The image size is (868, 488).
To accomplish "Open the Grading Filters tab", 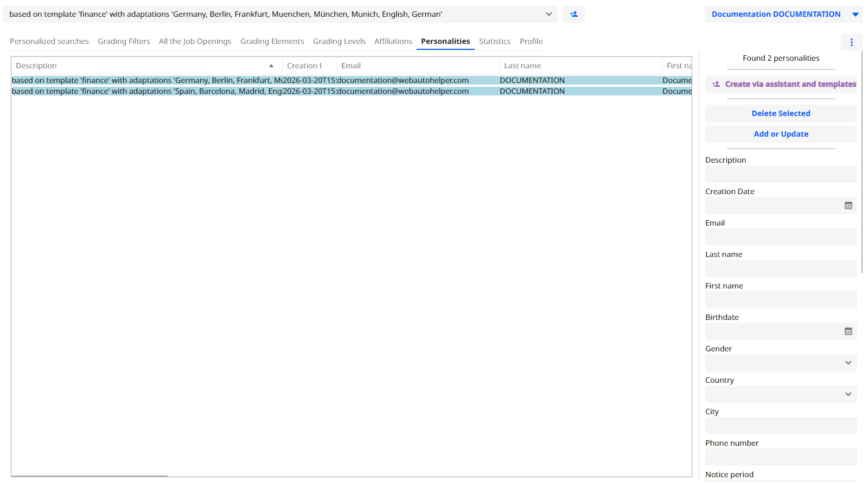I will [x=124, y=41].
